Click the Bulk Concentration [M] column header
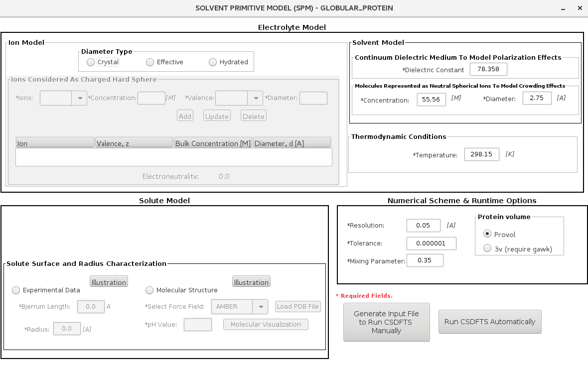The width and height of the screenshot is (588, 365). [x=213, y=143]
